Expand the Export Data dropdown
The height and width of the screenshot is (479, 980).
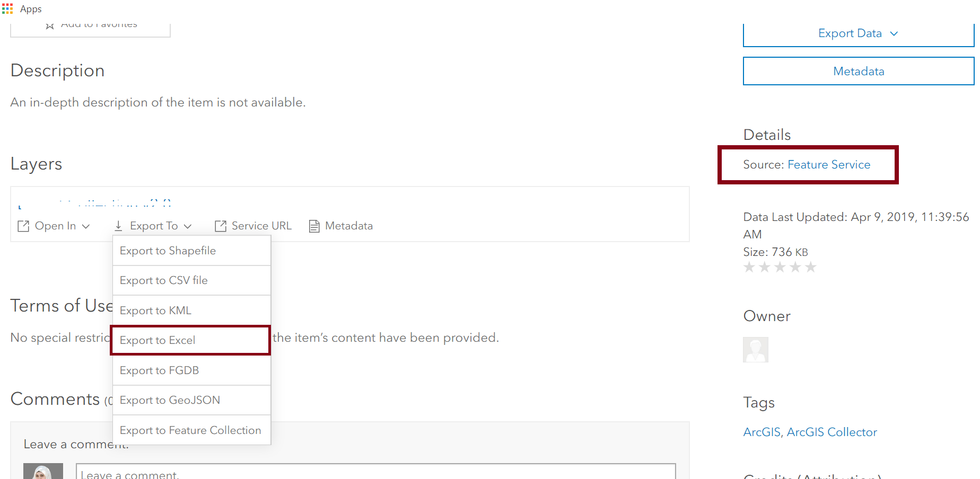[x=859, y=34]
